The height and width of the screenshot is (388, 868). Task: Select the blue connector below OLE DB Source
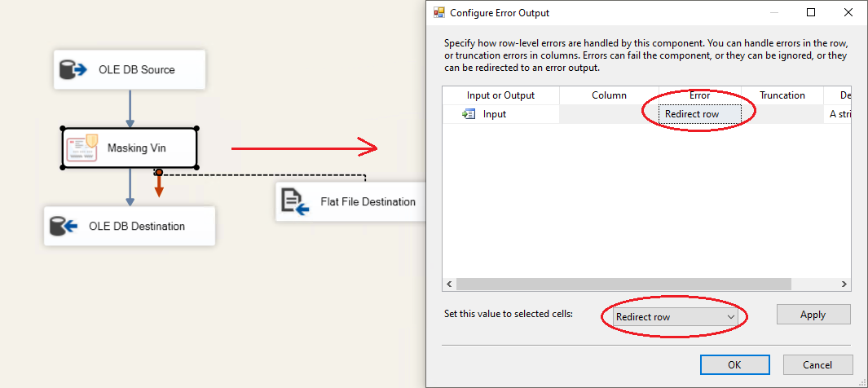(x=130, y=108)
